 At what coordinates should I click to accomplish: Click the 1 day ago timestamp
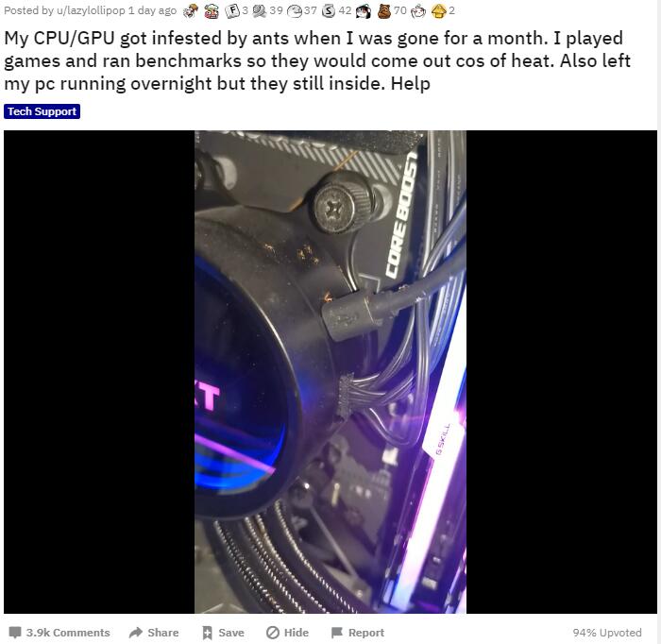click(x=152, y=10)
